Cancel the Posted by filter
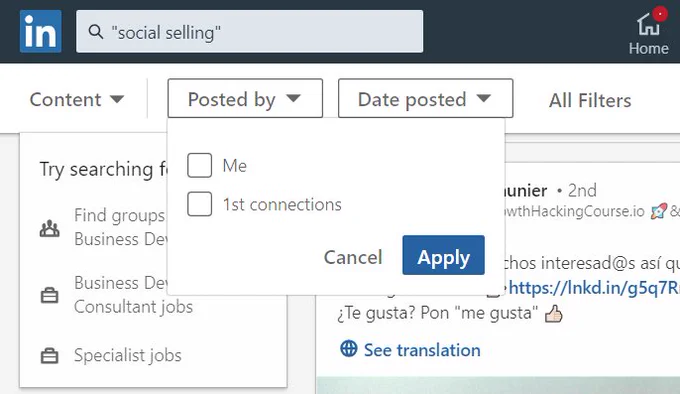 pos(353,257)
